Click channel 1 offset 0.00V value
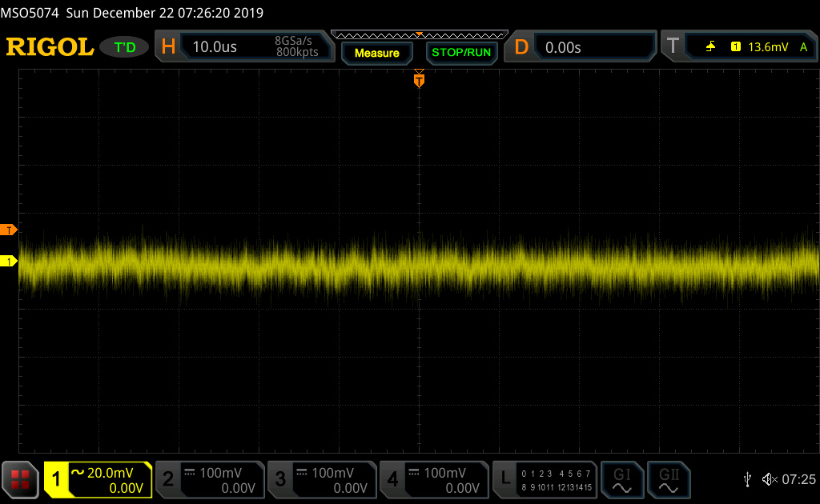The width and height of the screenshot is (820, 504). pos(126,488)
